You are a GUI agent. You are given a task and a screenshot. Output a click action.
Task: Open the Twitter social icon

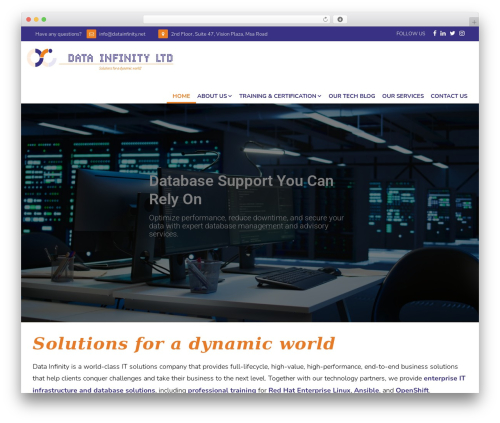click(452, 33)
